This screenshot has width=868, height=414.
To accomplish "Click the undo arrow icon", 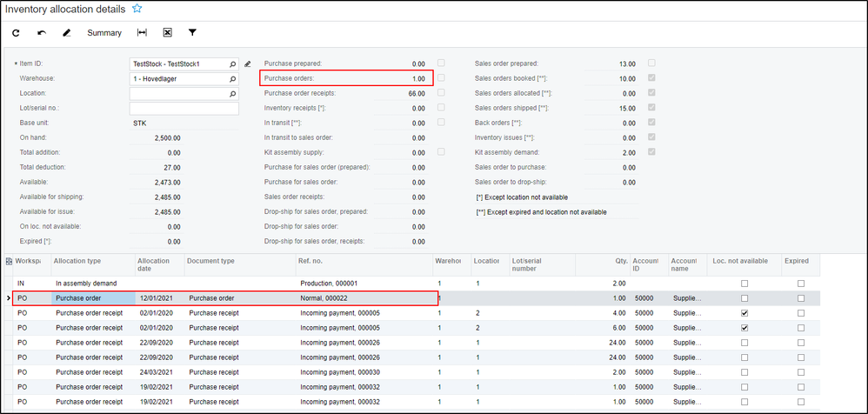I will [x=41, y=33].
